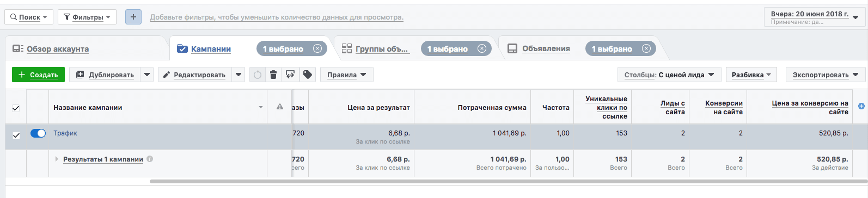Click the refresh revert icon
The height and width of the screenshot is (198, 868).
[x=258, y=75]
